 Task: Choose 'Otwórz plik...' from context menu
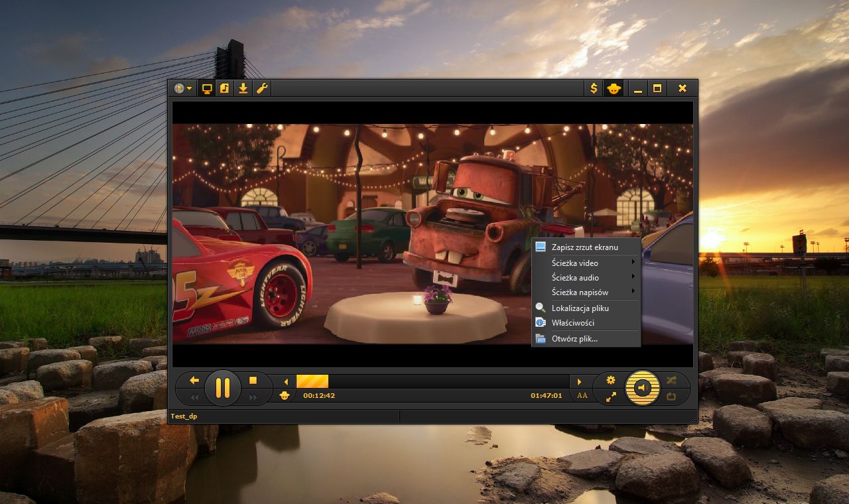[x=586, y=338]
